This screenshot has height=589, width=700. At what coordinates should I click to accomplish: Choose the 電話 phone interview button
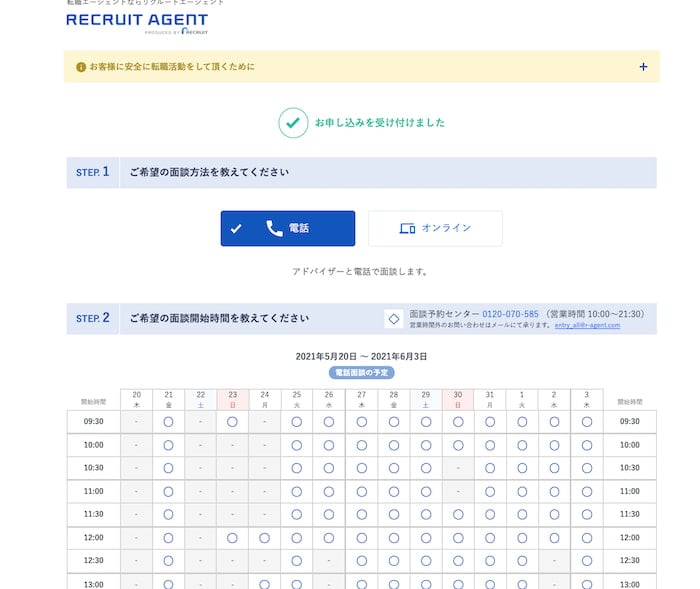288,228
